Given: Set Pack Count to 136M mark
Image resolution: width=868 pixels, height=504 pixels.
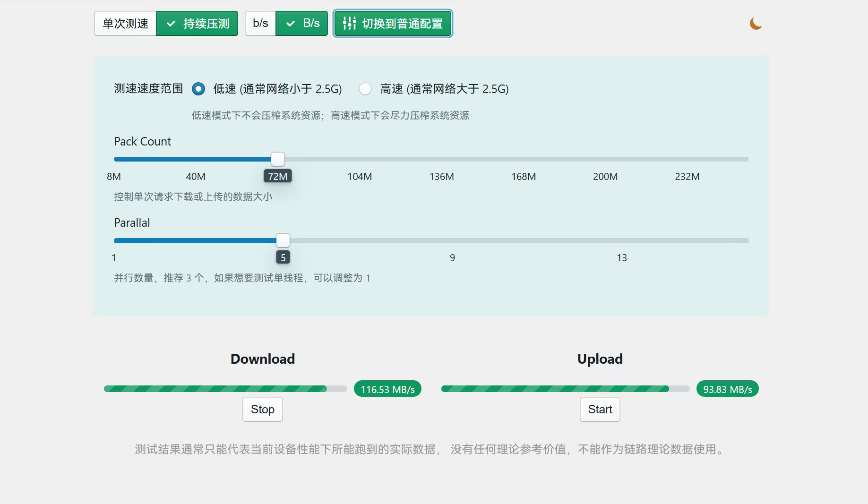Looking at the screenshot, I should [441, 159].
